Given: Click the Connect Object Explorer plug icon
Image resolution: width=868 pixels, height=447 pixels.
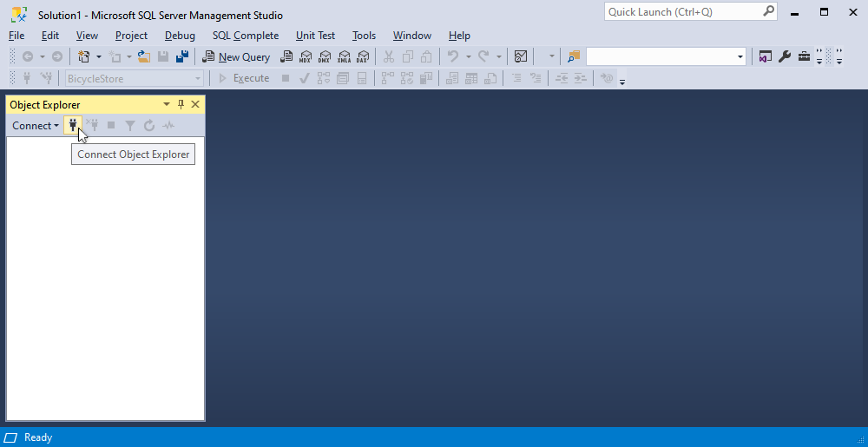Looking at the screenshot, I should click(x=73, y=126).
